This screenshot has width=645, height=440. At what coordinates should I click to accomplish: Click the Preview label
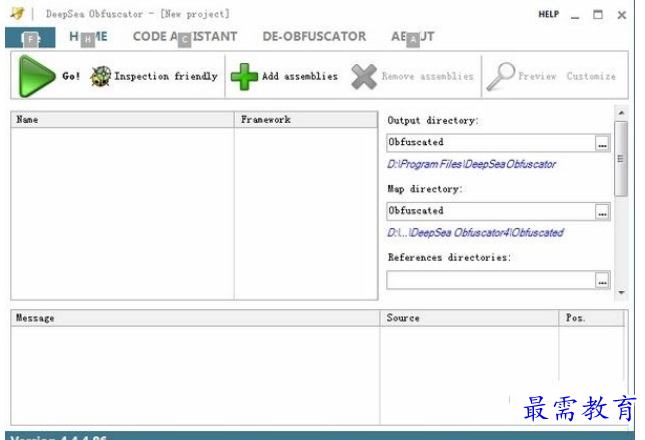pyautogui.click(x=537, y=76)
